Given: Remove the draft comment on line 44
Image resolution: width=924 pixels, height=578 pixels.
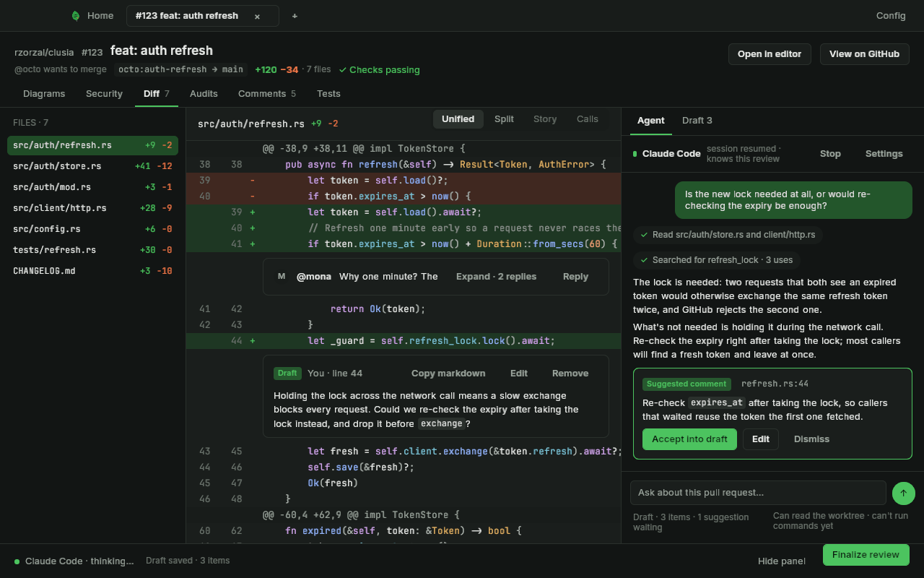Looking at the screenshot, I should tap(570, 374).
